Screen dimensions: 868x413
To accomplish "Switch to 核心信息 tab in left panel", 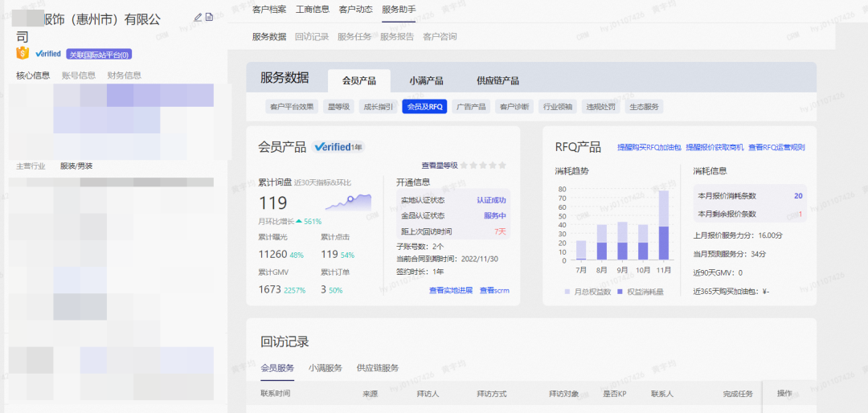I will coord(33,76).
